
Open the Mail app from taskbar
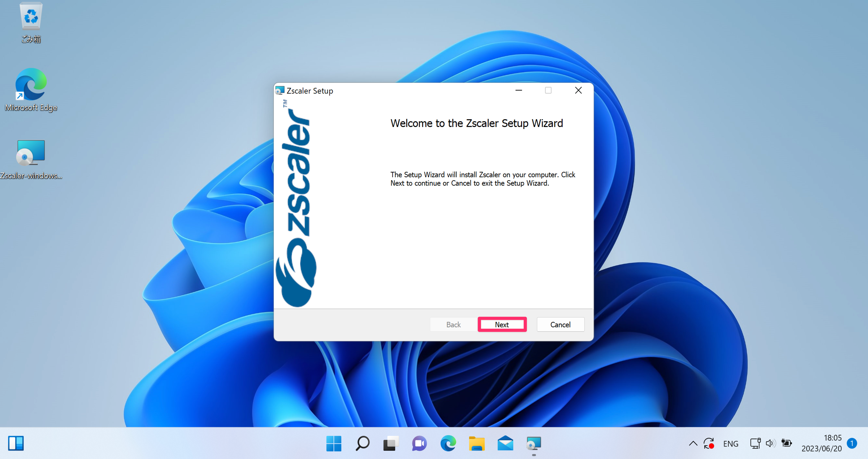505,443
